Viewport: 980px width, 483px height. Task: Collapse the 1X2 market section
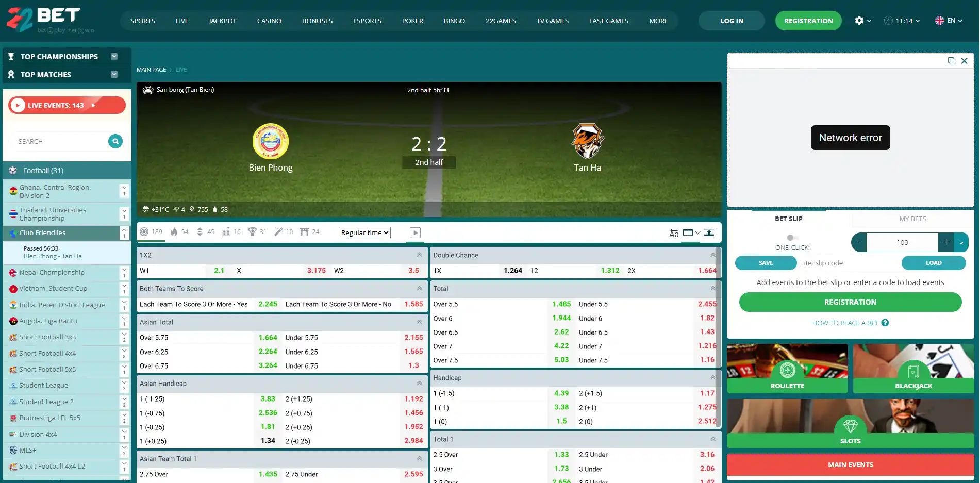(420, 255)
